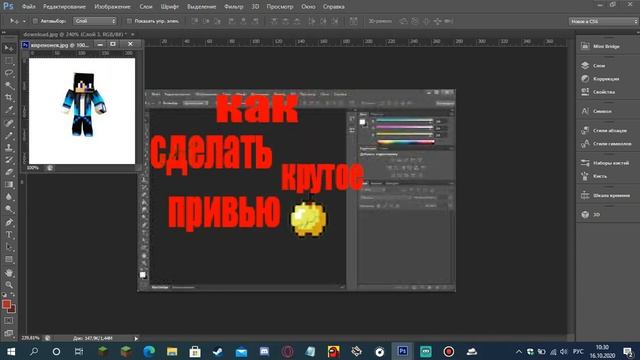
Task: Toggle Quick Mask mode
Action: [9, 321]
